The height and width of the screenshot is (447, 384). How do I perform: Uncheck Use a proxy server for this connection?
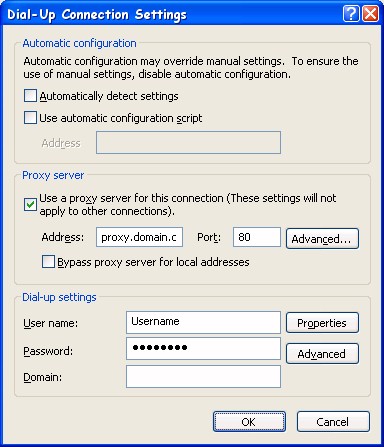coord(30,204)
